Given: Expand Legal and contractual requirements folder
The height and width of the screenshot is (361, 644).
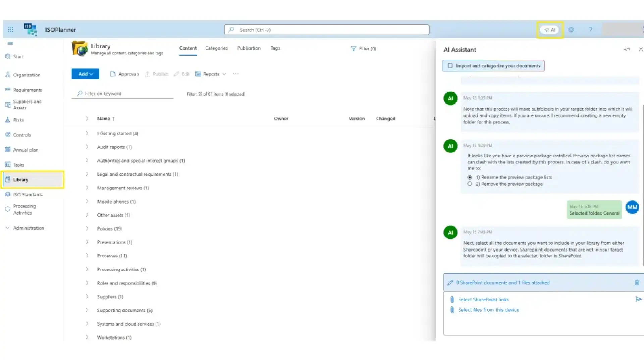Looking at the screenshot, I should [87, 174].
